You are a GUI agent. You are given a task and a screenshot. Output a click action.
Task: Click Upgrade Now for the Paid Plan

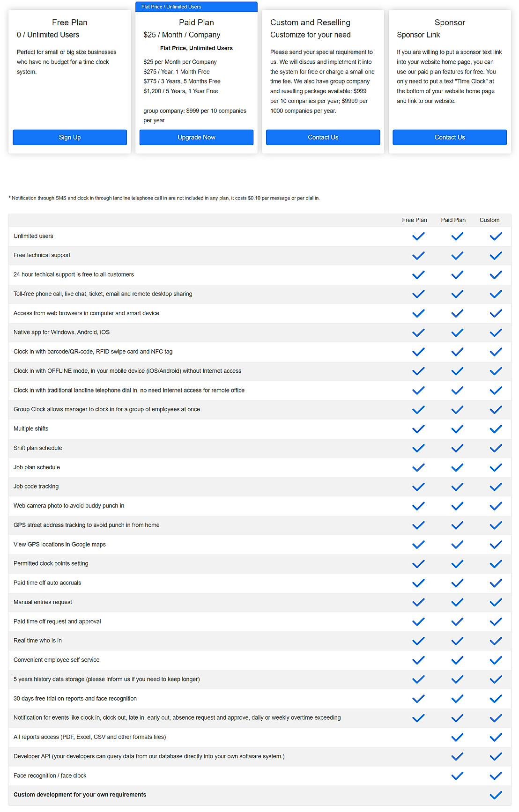196,137
